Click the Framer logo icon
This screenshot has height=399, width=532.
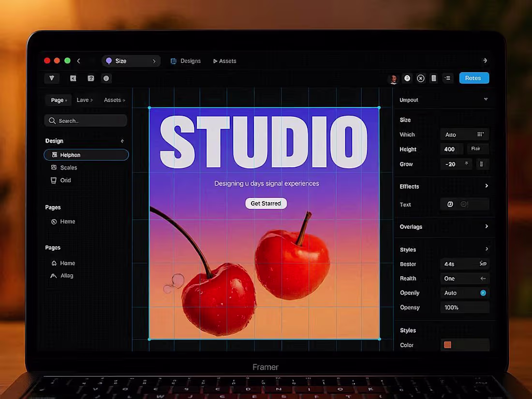tap(52, 78)
